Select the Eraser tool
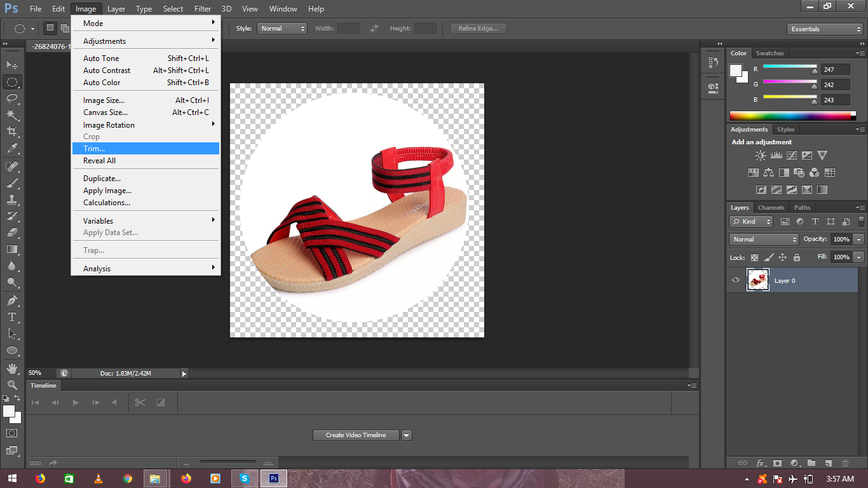This screenshot has width=868, height=488. (12, 233)
